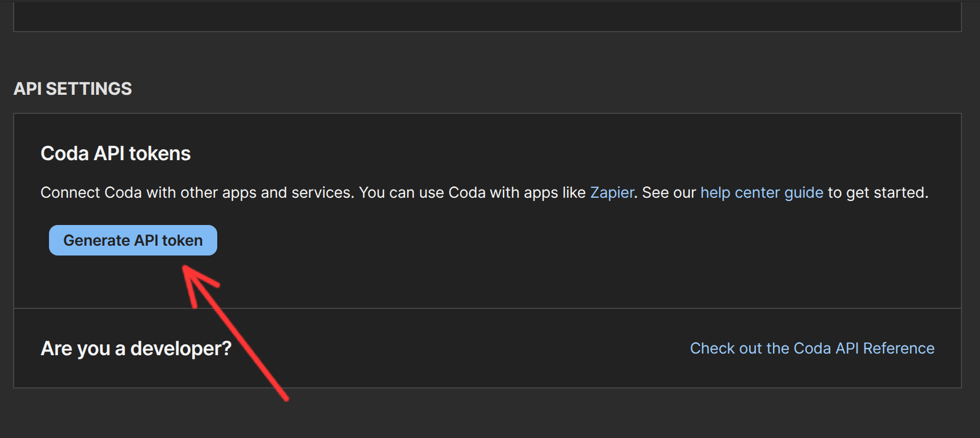Viewport: 980px width, 438px height.
Task: Open the help center guide link
Action: [x=762, y=193]
